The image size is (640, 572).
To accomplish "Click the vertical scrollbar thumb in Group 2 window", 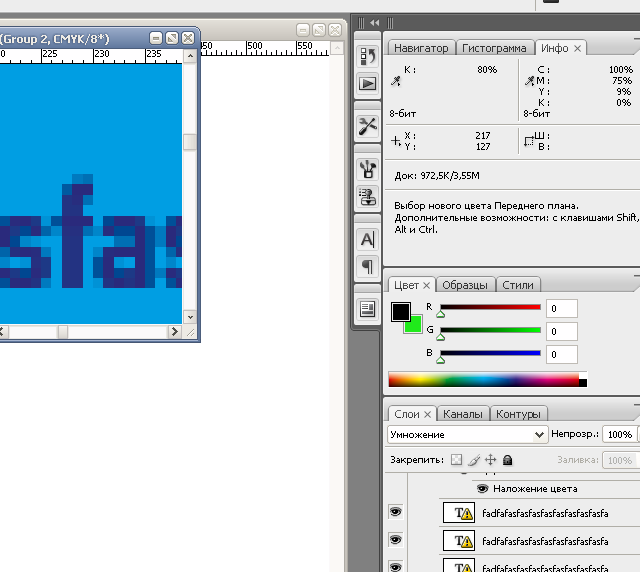I will pos(190,142).
